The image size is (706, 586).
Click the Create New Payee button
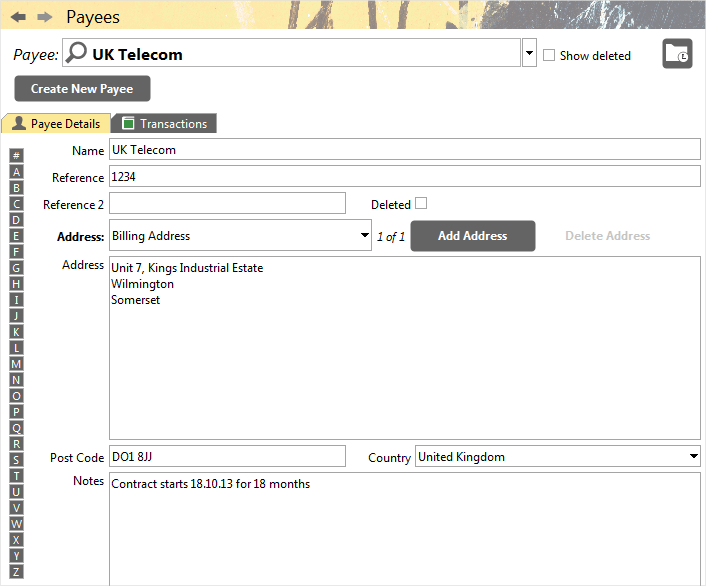coord(82,89)
